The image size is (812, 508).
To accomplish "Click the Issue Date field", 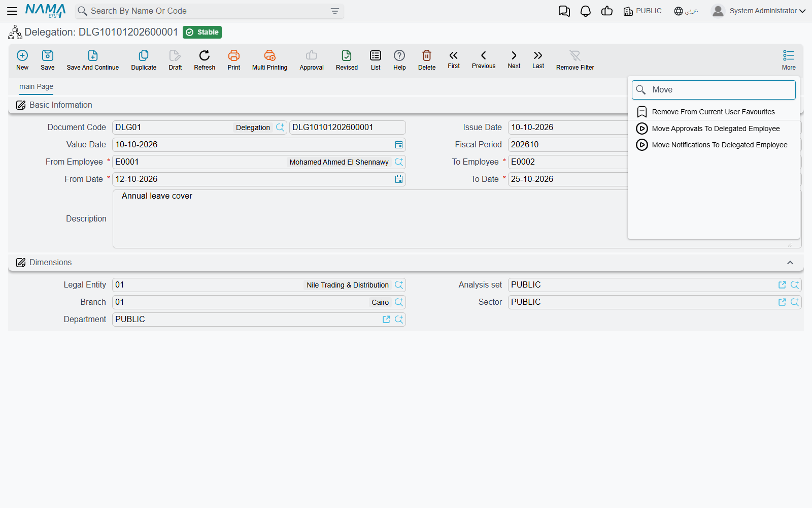I will [x=568, y=128].
